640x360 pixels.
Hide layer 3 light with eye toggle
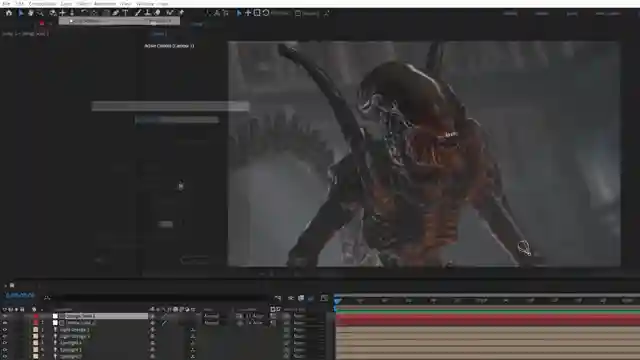[5, 330]
